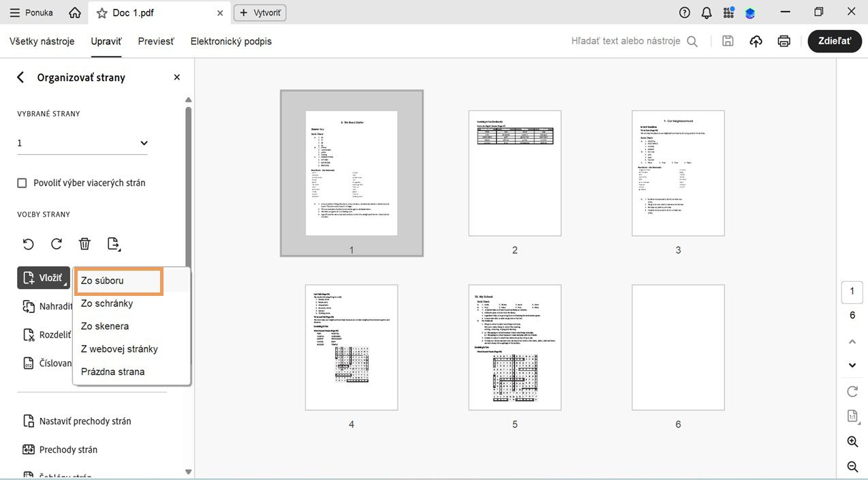The height and width of the screenshot is (480, 868).
Task: Zoom in with the plus magnifier
Action: [852, 442]
